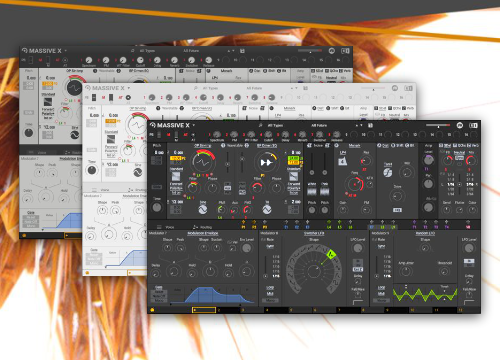
Task: Toggle Loop in Modulator 8 section
Action: coord(270,288)
